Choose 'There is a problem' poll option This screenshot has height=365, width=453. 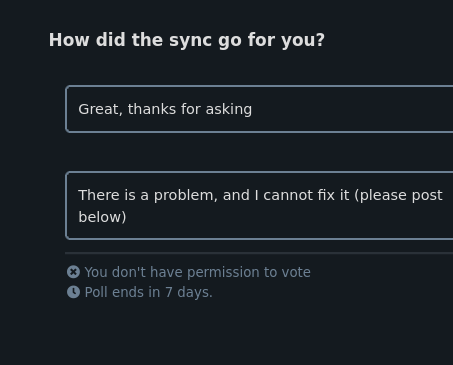259,206
